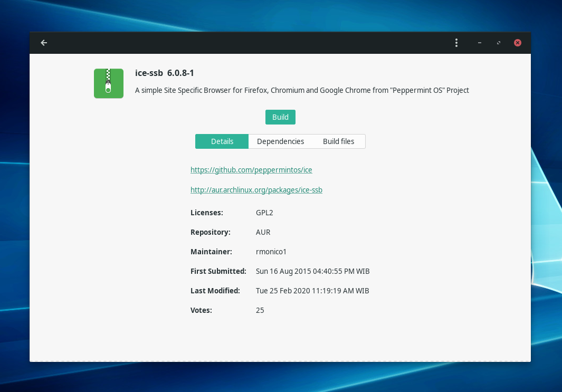Open the aur.archlinux.org ice-ssb link
This screenshot has width=562, height=392.
coord(256,190)
